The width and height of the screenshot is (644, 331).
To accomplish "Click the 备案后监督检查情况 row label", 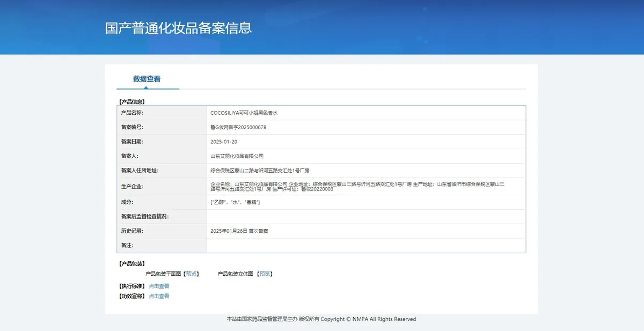I will 145,217.
